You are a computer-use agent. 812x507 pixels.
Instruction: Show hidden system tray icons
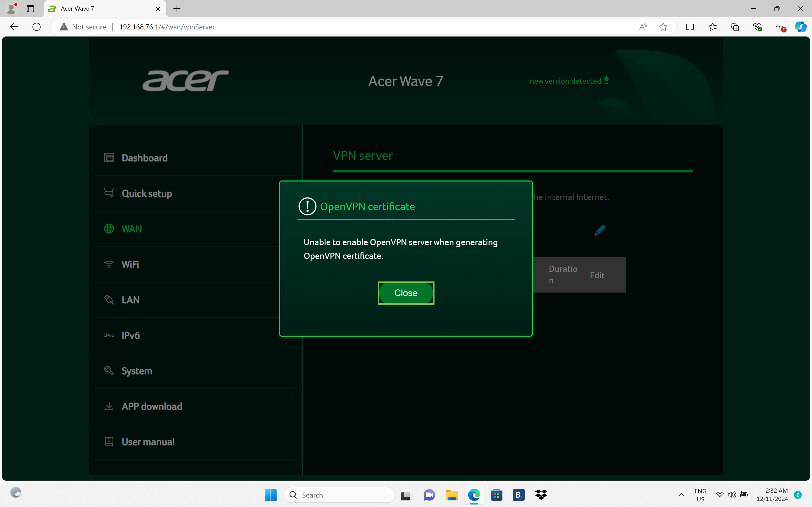click(681, 495)
